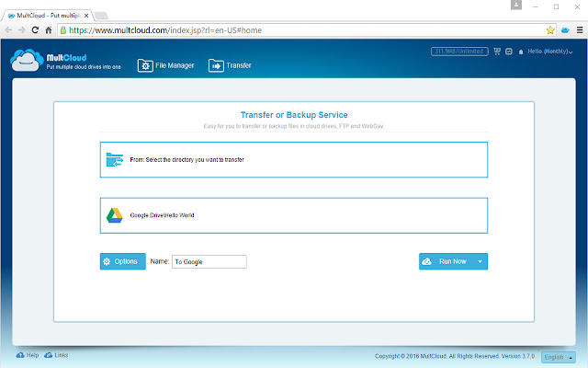The width and height of the screenshot is (588, 368).
Task: Click the File Manager folder icon
Action: tap(145, 65)
